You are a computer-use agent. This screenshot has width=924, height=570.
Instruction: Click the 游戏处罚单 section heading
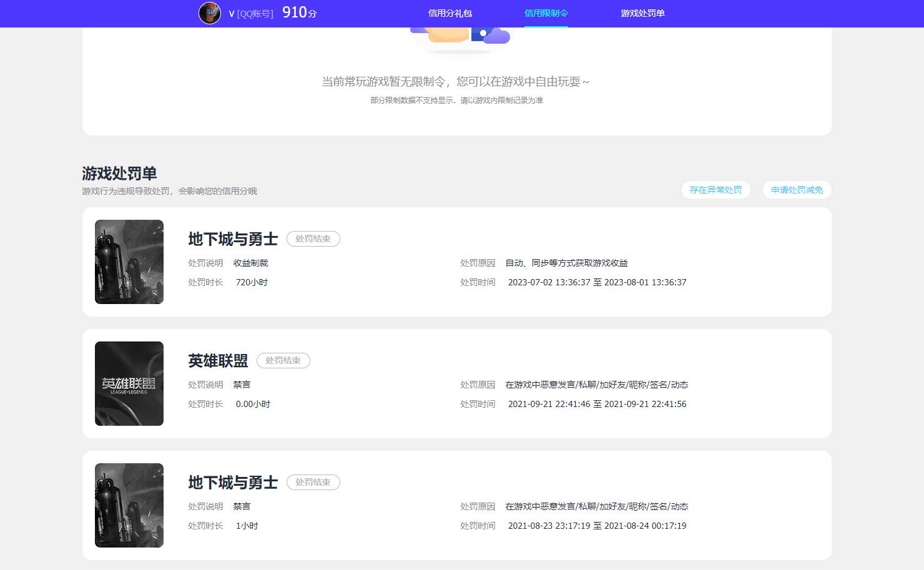point(119,174)
